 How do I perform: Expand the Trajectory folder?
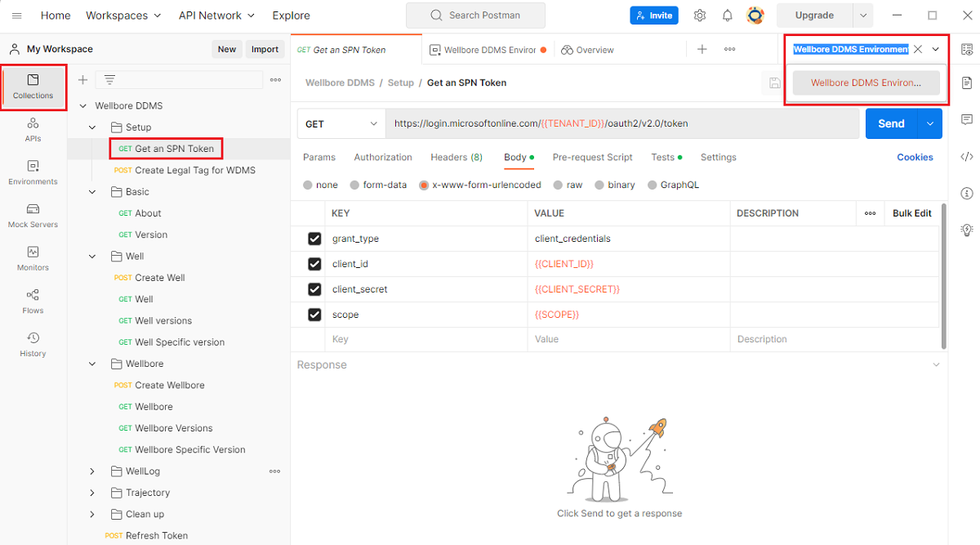[92, 493]
